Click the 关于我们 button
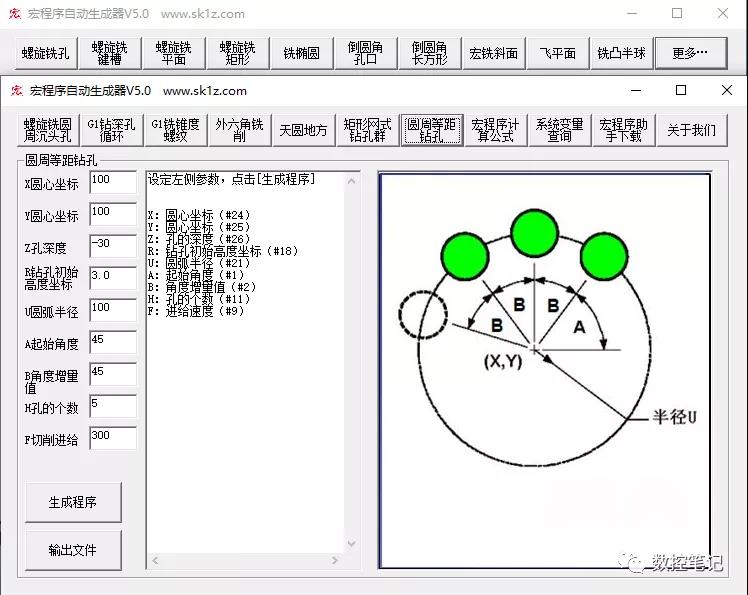The image size is (748, 595). coord(691,130)
